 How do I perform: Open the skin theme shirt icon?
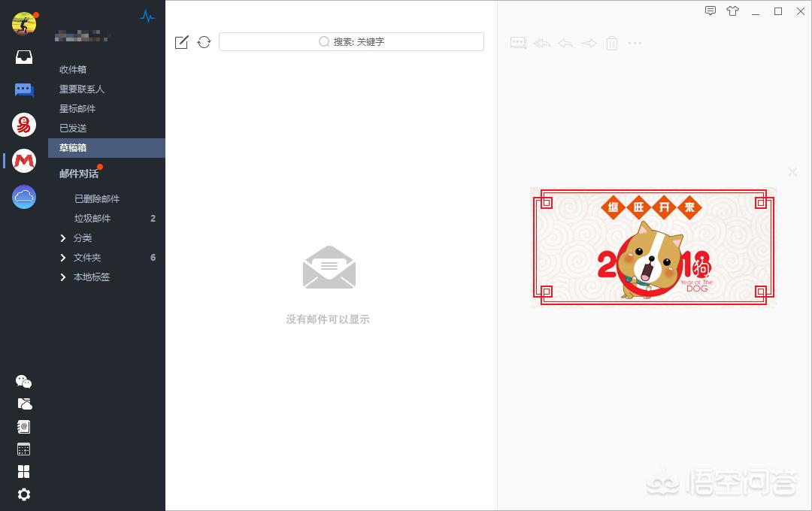point(733,11)
